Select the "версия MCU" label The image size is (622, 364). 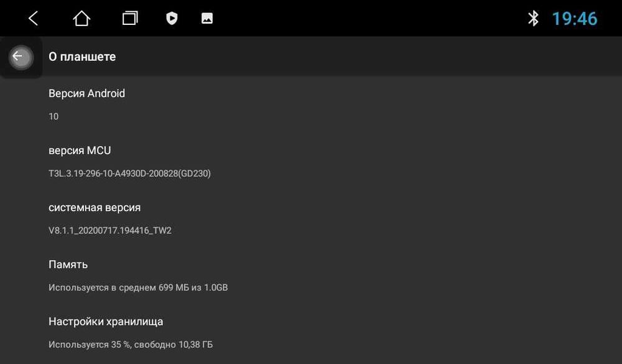click(x=80, y=150)
